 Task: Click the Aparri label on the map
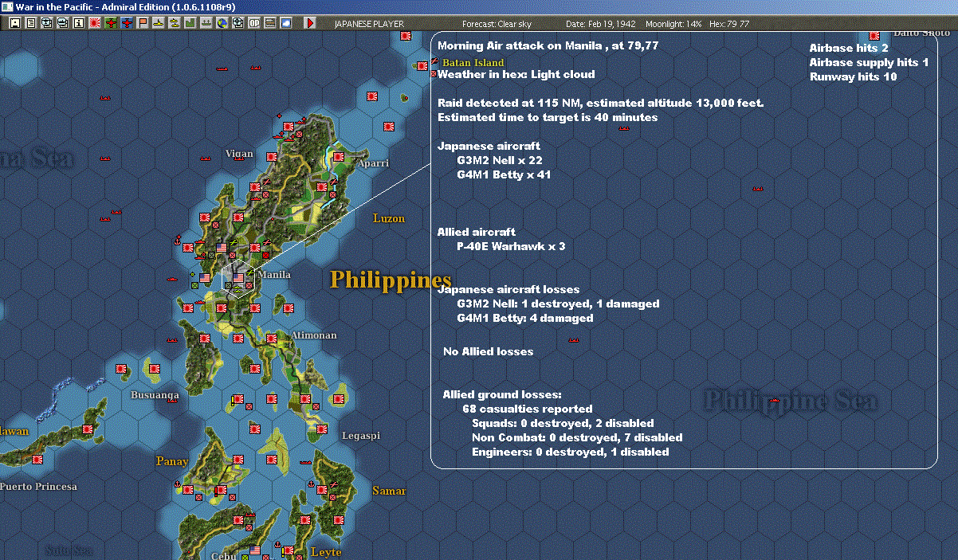tap(373, 163)
